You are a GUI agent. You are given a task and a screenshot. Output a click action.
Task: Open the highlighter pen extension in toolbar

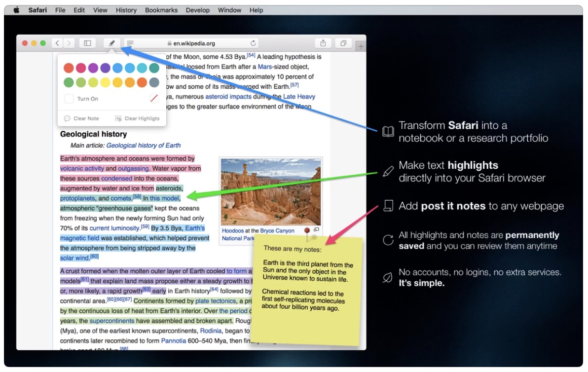[x=112, y=43]
